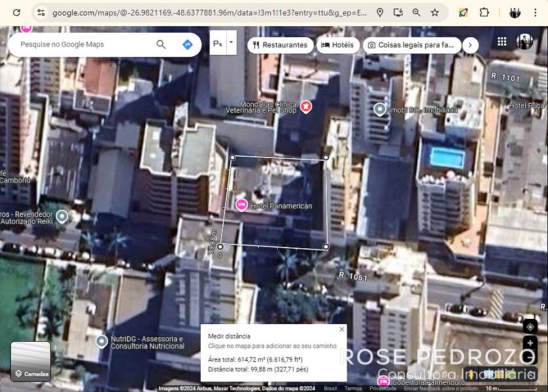Open directions with the blue arrow icon
Screen dimensions: 548x392
[x=188, y=44]
